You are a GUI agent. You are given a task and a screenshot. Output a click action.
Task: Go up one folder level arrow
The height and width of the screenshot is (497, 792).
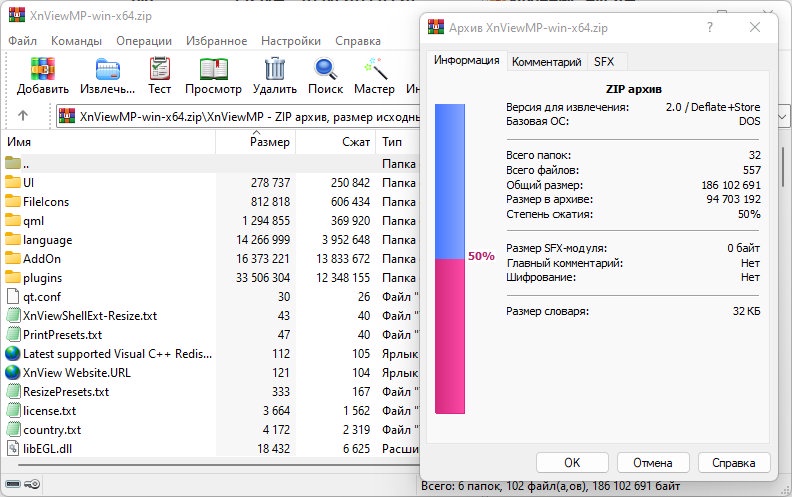(x=23, y=116)
